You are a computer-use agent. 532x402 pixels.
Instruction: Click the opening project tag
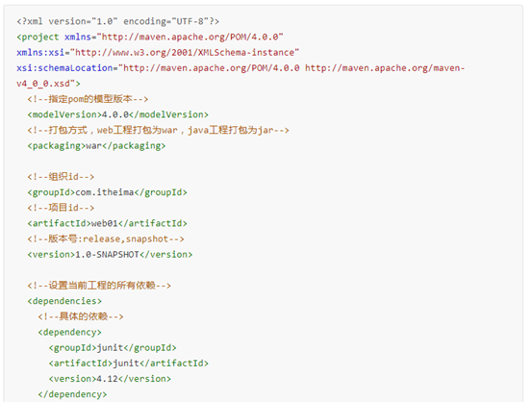click(38, 37)
